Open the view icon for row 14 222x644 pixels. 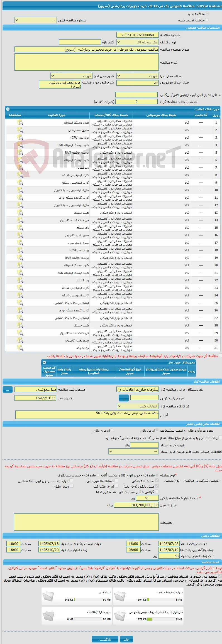(20, 220)
